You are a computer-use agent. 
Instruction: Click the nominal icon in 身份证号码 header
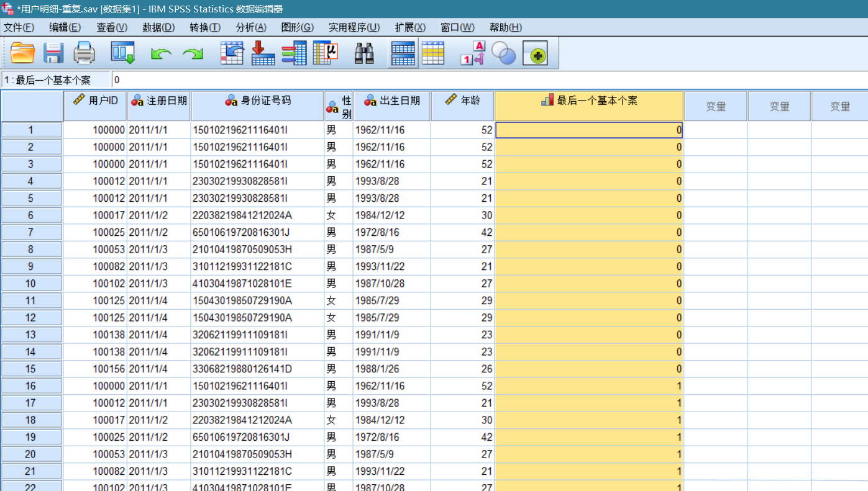point(231,101)
